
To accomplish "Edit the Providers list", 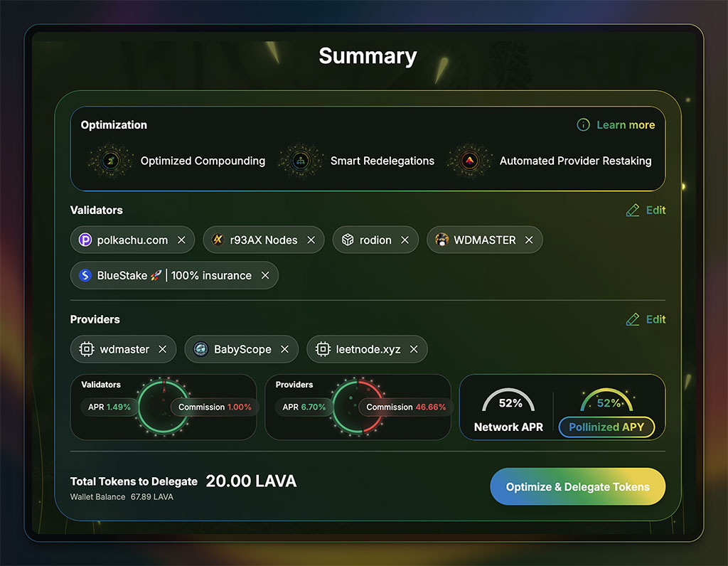I will [x=655, y=319].
